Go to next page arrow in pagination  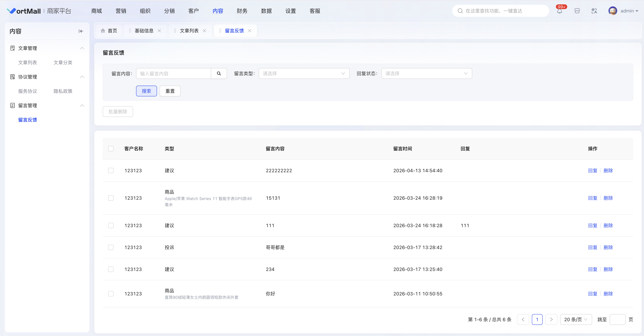pyautogui.click(x=551, y=319)
